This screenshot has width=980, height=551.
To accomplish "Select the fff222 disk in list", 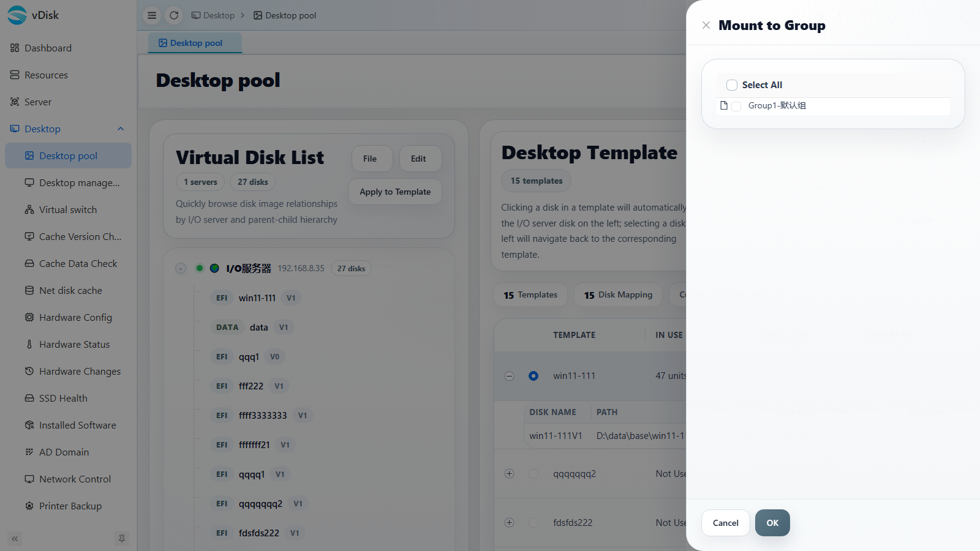I will click(x=251, y=386).
